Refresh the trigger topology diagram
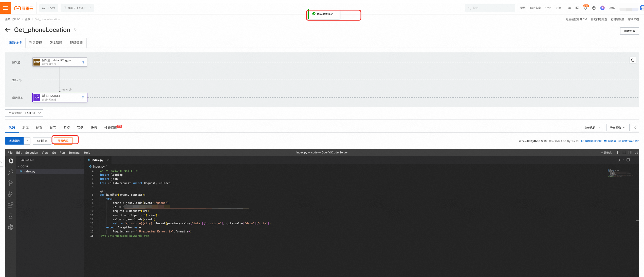 (x=633, y=60)
